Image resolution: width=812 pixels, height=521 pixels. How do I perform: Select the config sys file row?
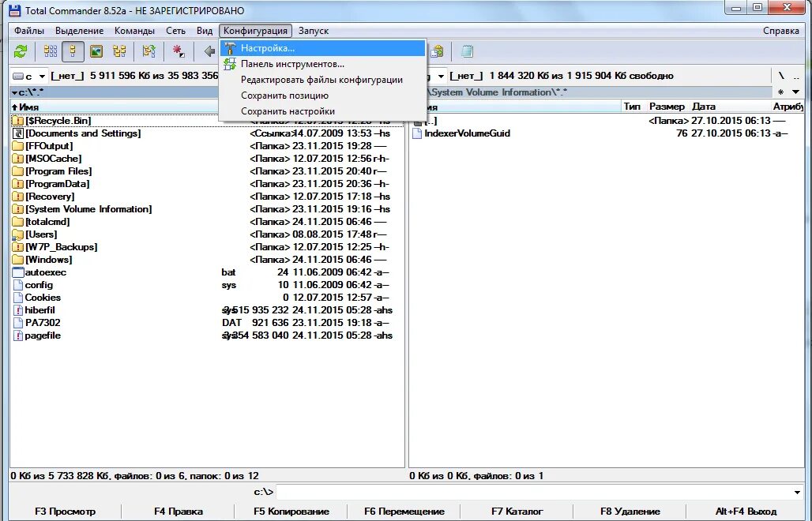point(207,285)
